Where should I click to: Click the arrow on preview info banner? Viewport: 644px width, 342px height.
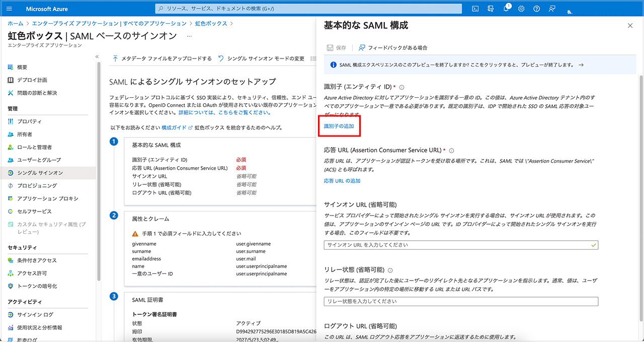click(581, 65)
